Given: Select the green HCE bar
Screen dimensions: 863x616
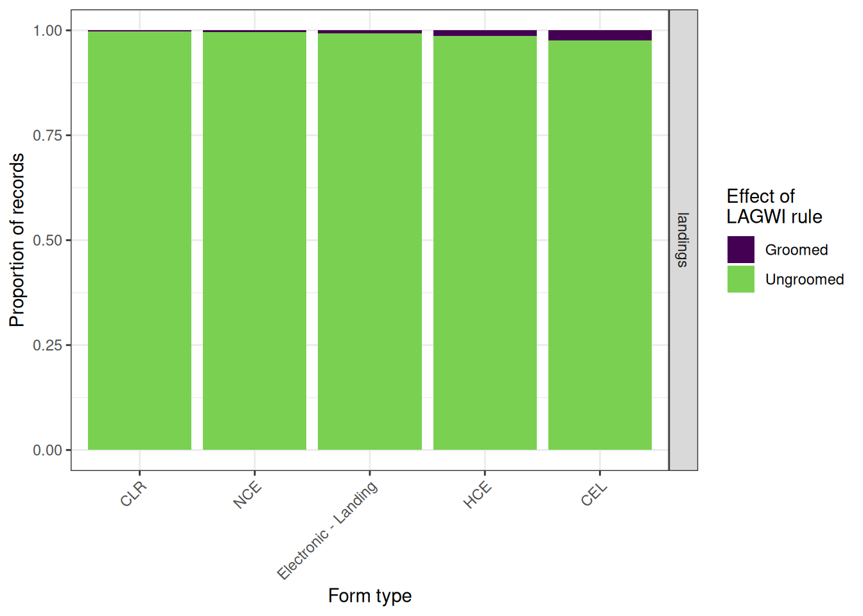Looking at the screenshot, I should pyautogui.click(x=485, y=243).
